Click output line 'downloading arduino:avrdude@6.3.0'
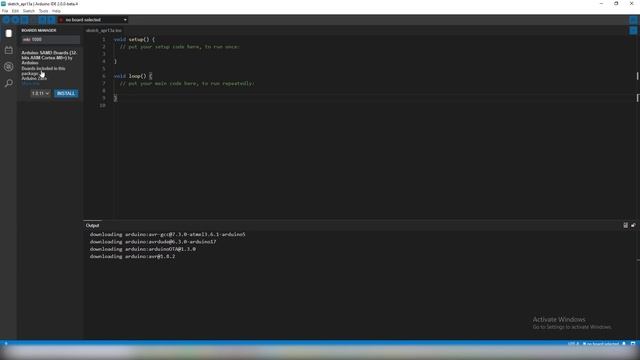This screenshot has width=640, height=360. pyautogui.click(x=153, y=242)
